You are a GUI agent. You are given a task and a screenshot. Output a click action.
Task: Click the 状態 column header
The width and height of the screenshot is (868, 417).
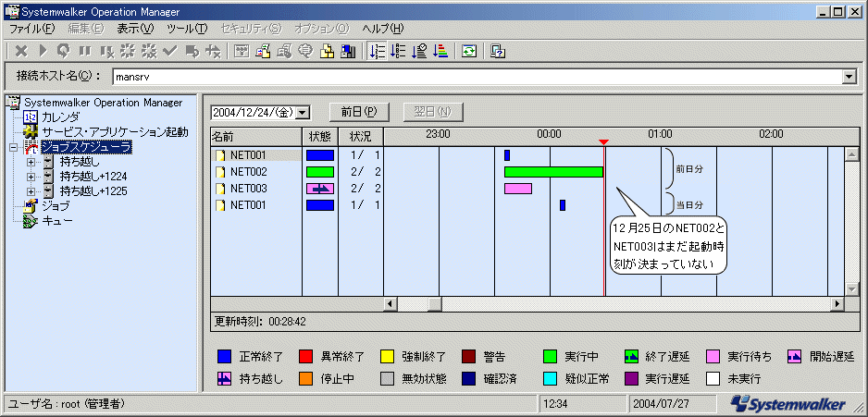pyautogui.click(x=320, y=136)
